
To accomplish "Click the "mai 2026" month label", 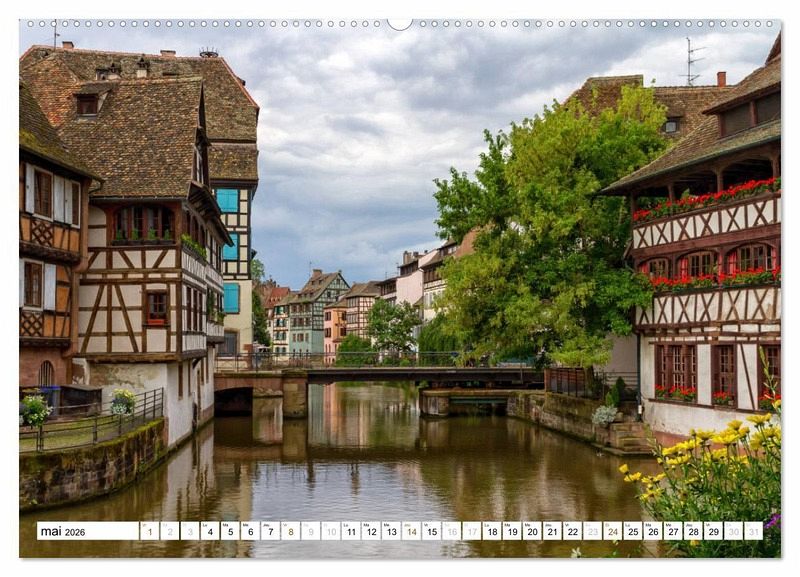I will point(63,532).
